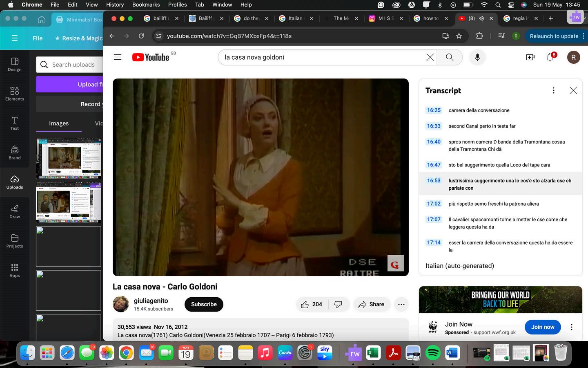
Task: Open the YouTube account avatar R
Action: pyautogui.click(x=573, y=57)
